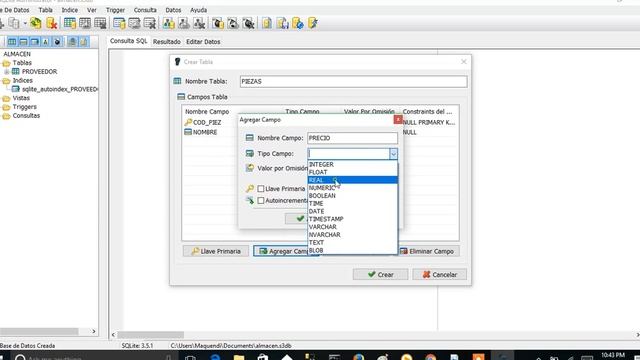Select NUMERIC from the type list
Screen dimensions: 640x360
tap(352, 188)
